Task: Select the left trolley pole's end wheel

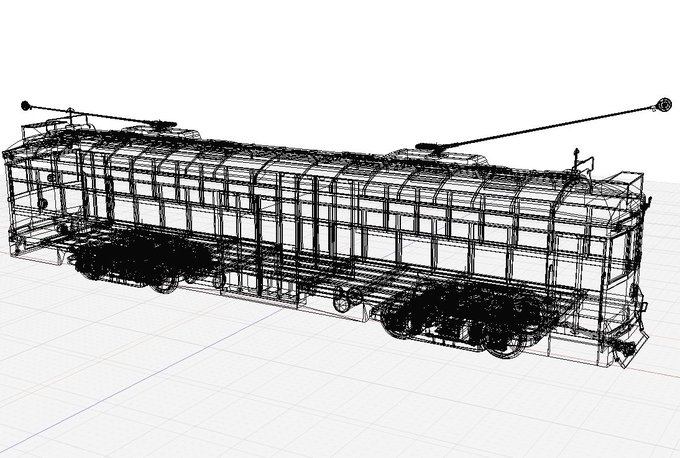Action: [25, 105]
